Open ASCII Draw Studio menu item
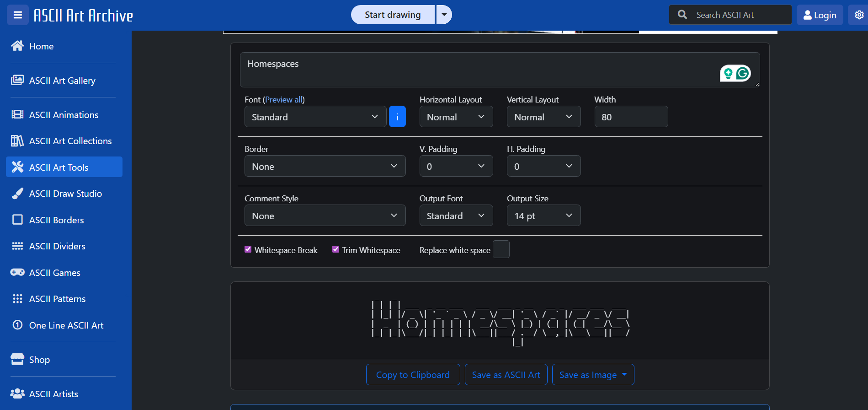This screenshot has height=410, width=868. 64,193
